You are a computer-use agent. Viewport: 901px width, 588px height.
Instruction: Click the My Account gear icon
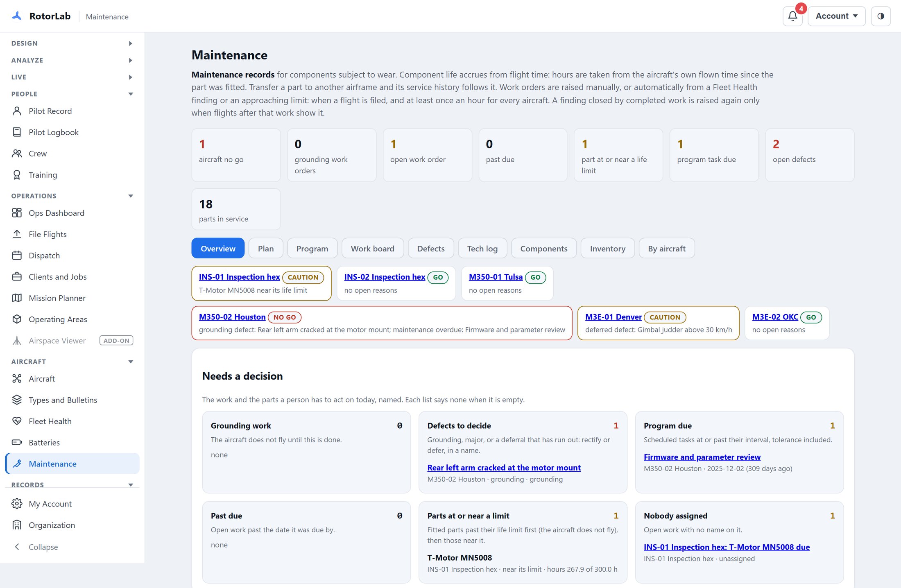pyautogui.click(x=17, y=504)
